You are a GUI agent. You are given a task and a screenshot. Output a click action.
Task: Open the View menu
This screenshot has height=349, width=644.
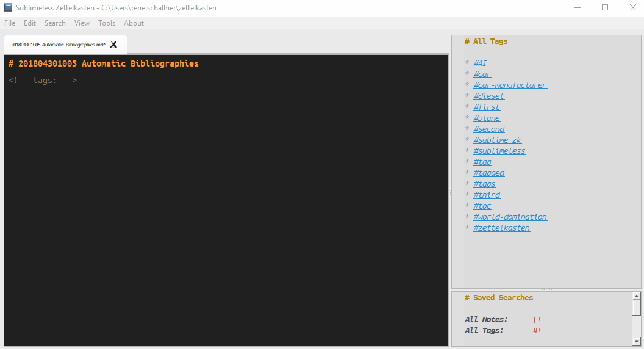click(82, 23)
